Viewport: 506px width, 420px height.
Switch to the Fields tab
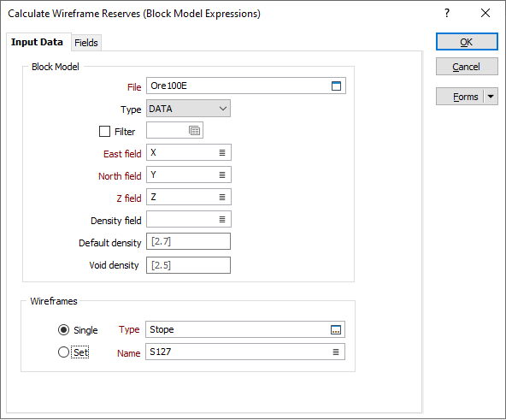tap(86, 43)
